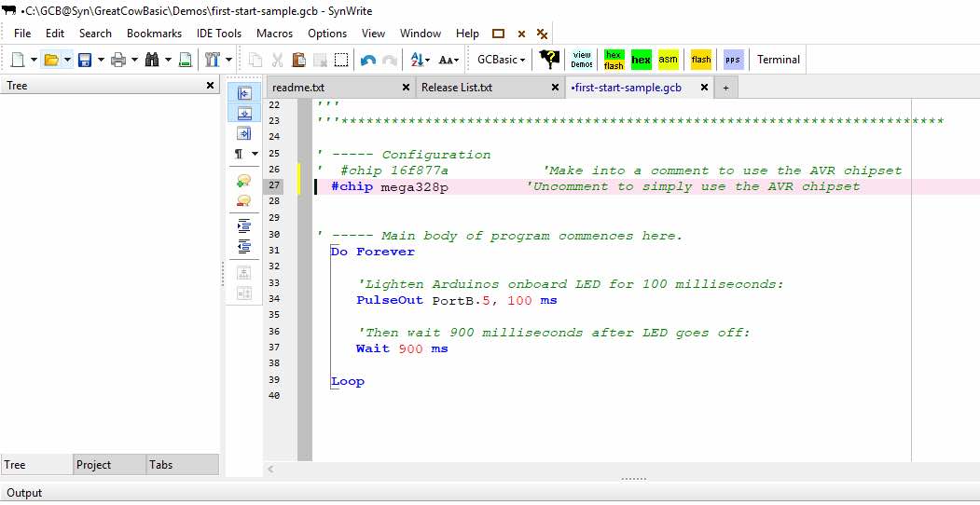Open the File menu

[21, 34]
